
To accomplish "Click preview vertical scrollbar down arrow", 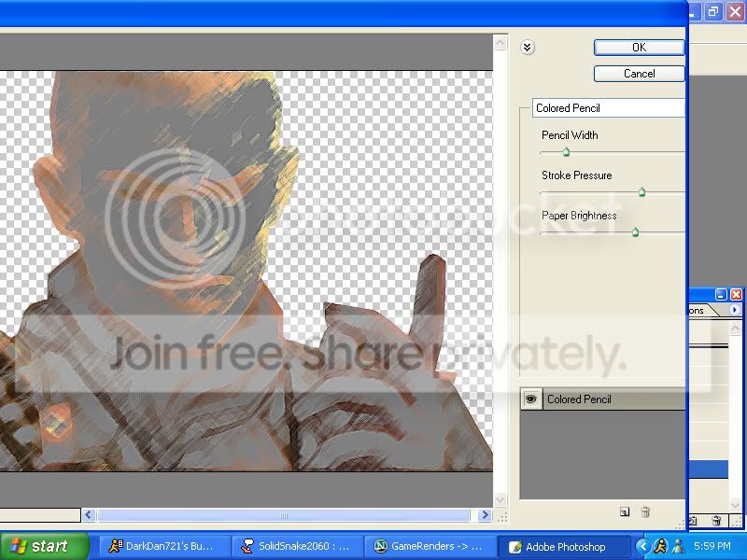I will click(500, 500).
